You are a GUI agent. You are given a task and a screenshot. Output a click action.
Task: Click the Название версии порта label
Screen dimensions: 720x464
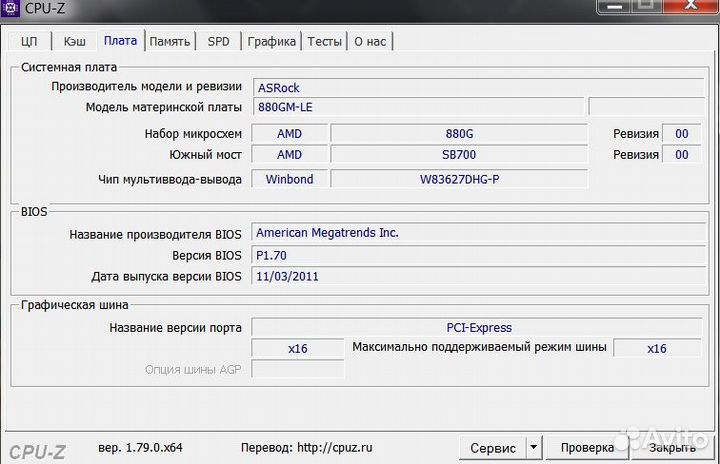pyautogui.click(x=175, y=328)
